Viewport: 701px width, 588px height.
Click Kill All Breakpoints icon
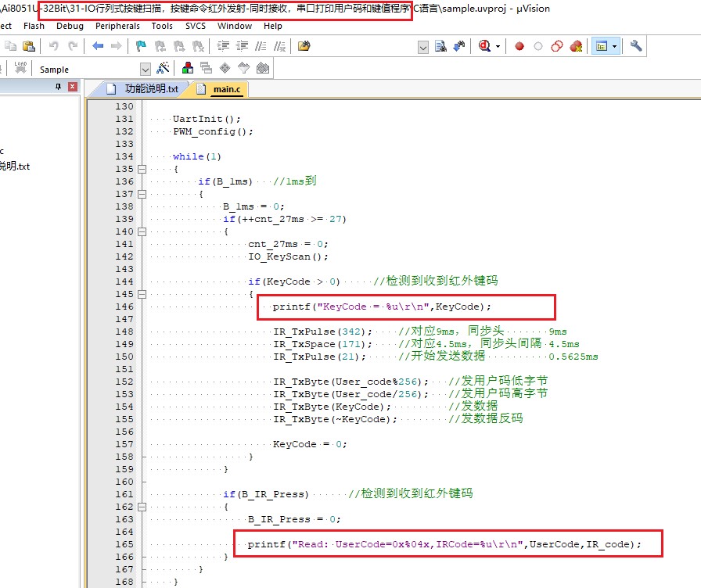click(x=577, y=47)
